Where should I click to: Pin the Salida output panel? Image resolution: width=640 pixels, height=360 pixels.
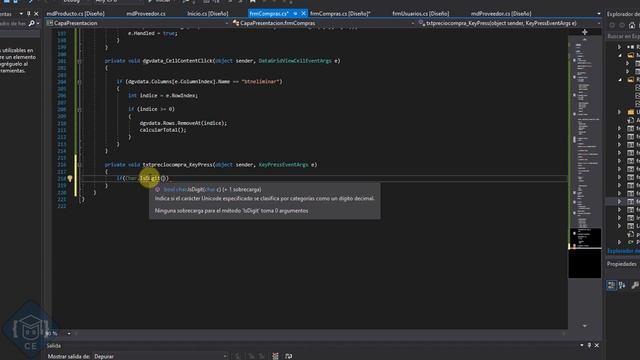click(589, 345)
